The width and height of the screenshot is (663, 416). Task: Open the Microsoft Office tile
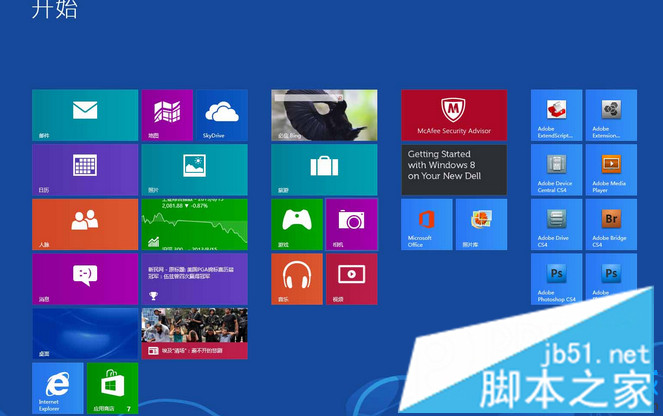(426, 224)
